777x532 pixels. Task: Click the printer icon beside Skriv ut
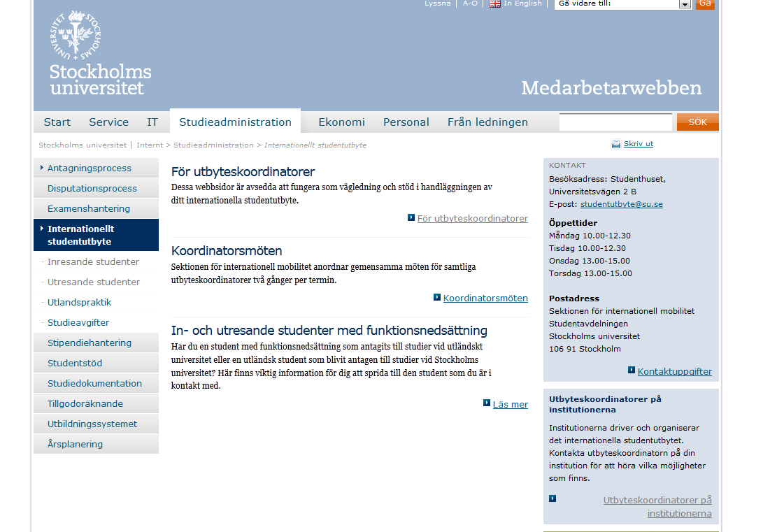point(616,144)
